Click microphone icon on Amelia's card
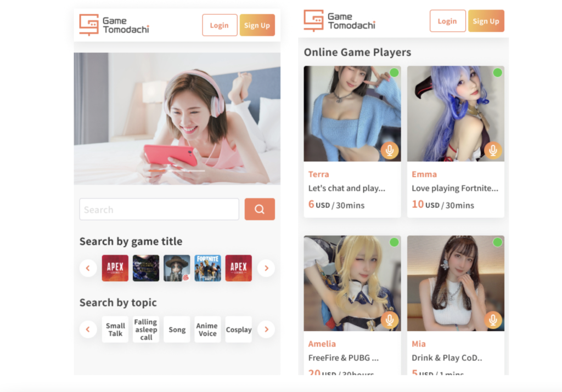Image resolution: width=562 pixels, height=392 pixels. tap(390, 320)
